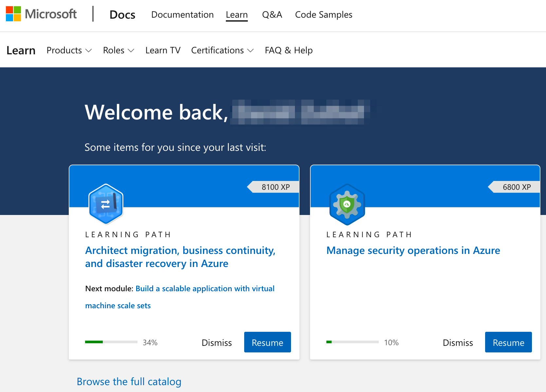Click the migration learning path badge icon
The image size is (546, 392).
point(106,204)
